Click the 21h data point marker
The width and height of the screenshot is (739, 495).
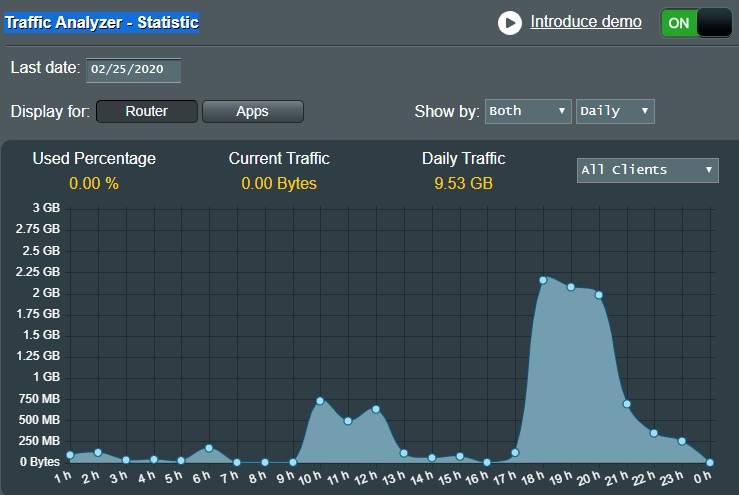[627, 404]
